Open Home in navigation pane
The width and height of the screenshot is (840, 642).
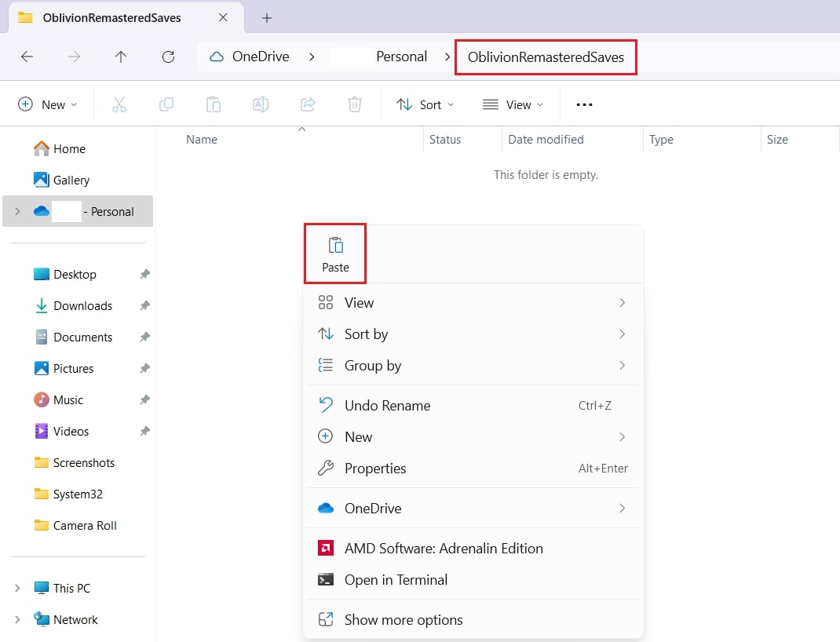tap(69, 149)
